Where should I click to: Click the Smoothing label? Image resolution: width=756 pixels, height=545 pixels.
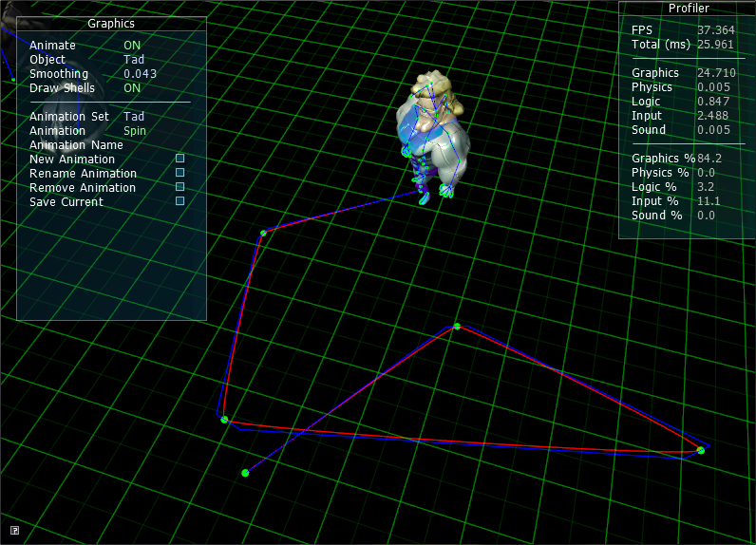click(59, 74)
